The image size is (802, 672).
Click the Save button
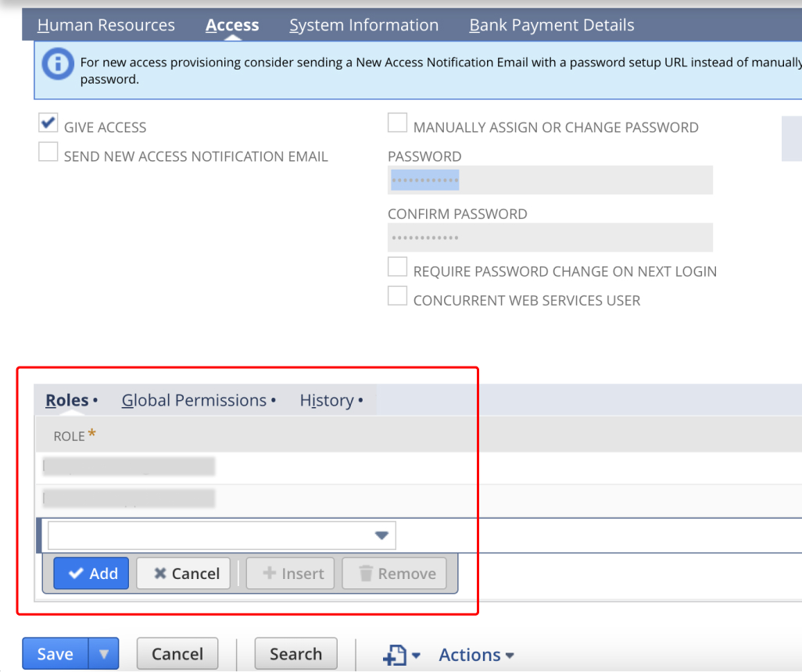pyautogui.click(x=54, y=654)
